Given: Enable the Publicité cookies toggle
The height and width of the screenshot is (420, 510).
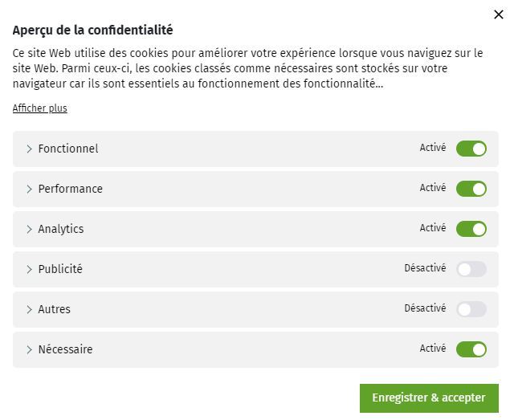Looking at the screenshot, I should pos(471,269).
